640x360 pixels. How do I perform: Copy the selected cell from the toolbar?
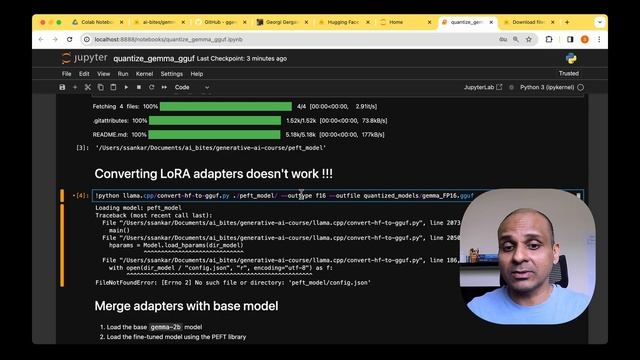coord(100,87)
